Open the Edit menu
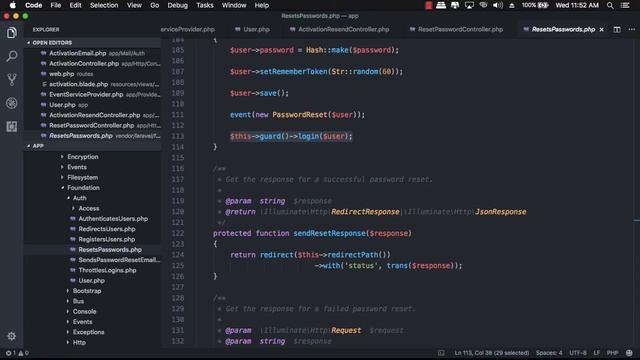This screenshot has height=360, width=640. click(75, 5)
